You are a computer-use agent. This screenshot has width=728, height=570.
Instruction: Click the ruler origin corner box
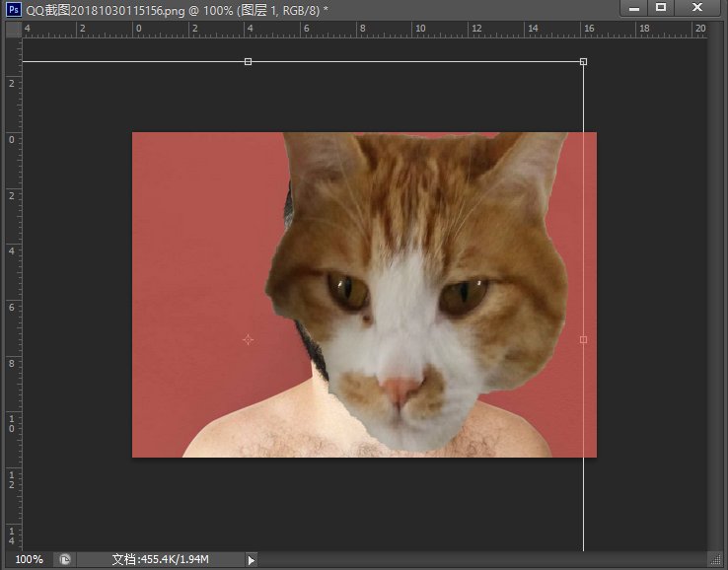click(14, 30)
